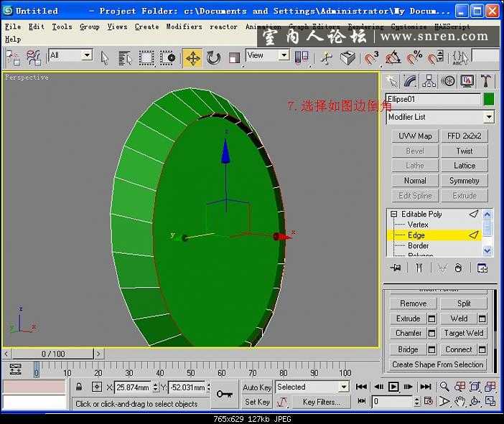Open the Hierarchy command panel tab
Image resolution: width=504 pixels, height=424 pixels.
click(x=429, y=81)
